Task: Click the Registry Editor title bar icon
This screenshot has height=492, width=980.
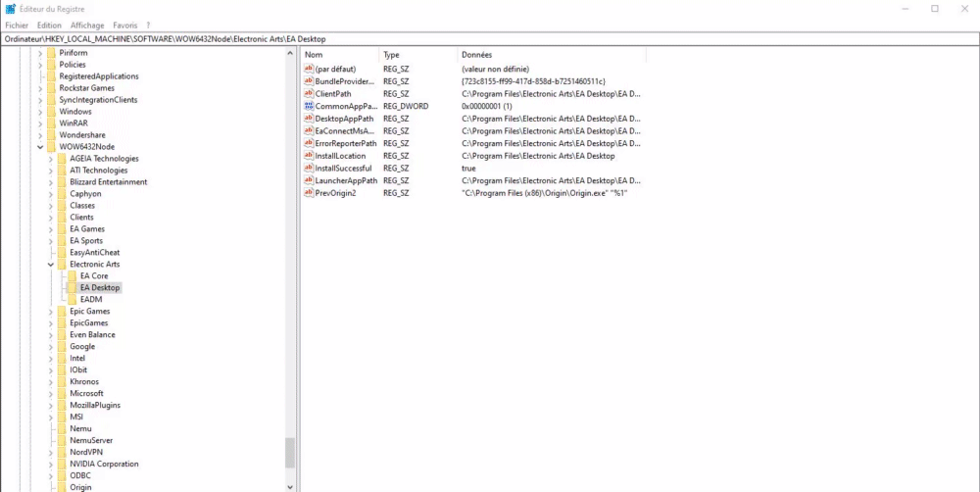Action: tap(11, 9)
